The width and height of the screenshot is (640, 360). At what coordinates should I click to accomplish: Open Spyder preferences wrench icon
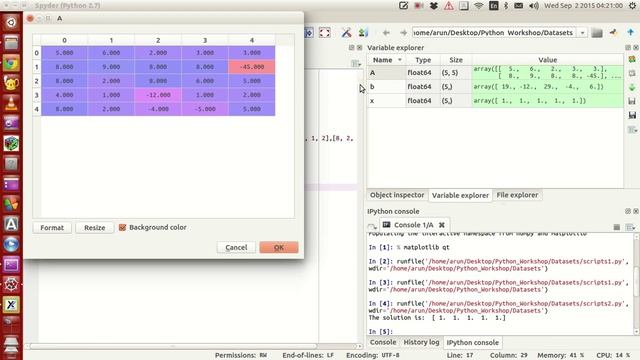click(x=346, y=33)
